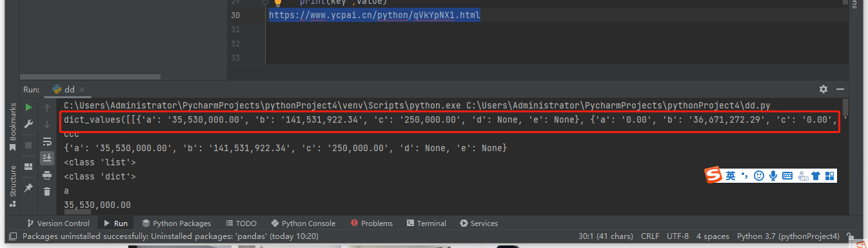Switch to Run tool window tab

pyautogui.click(x=115, y=223)
